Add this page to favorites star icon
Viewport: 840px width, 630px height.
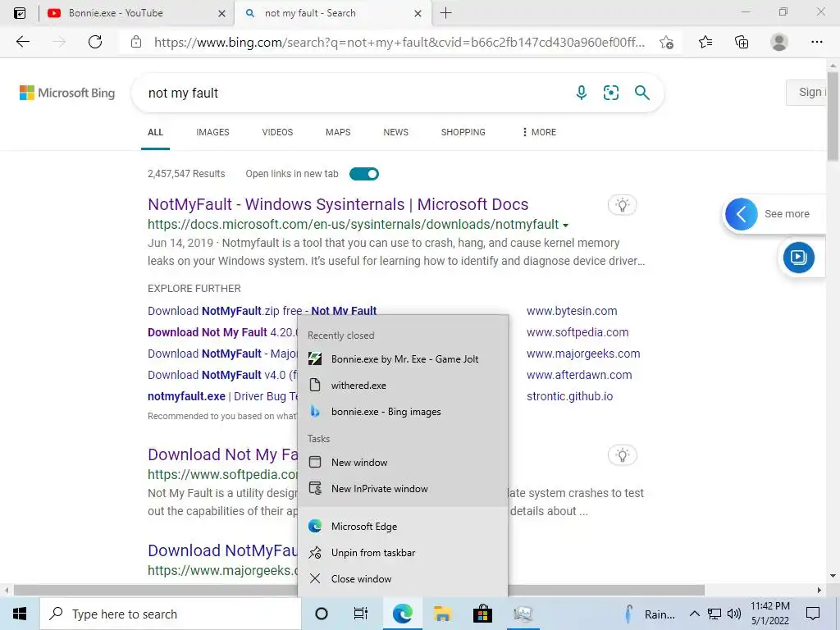[666, 42]
